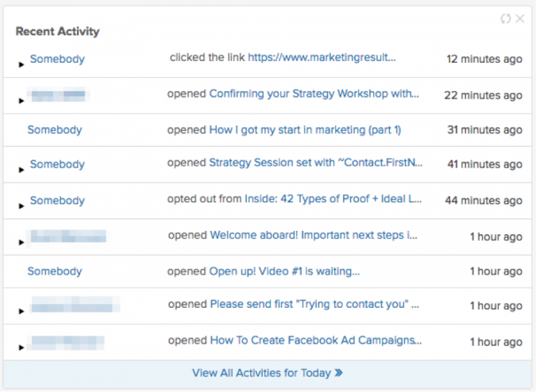
Task: Expand the Welcome aboard row arrow
Action: tap(21, 242)
